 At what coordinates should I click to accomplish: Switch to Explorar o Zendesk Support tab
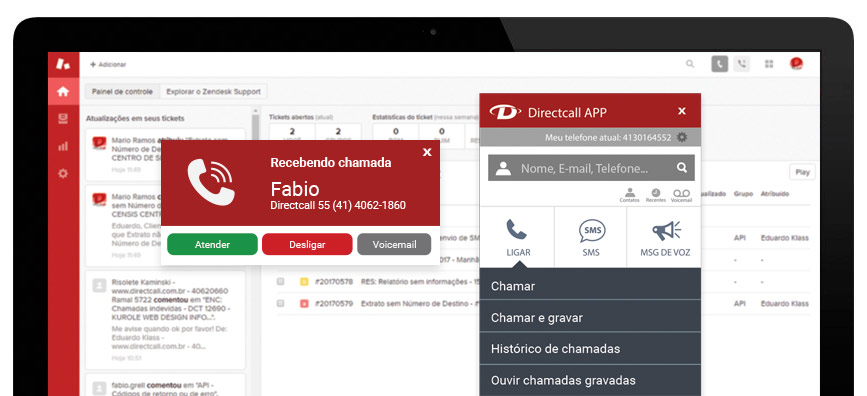click(213, 92)
